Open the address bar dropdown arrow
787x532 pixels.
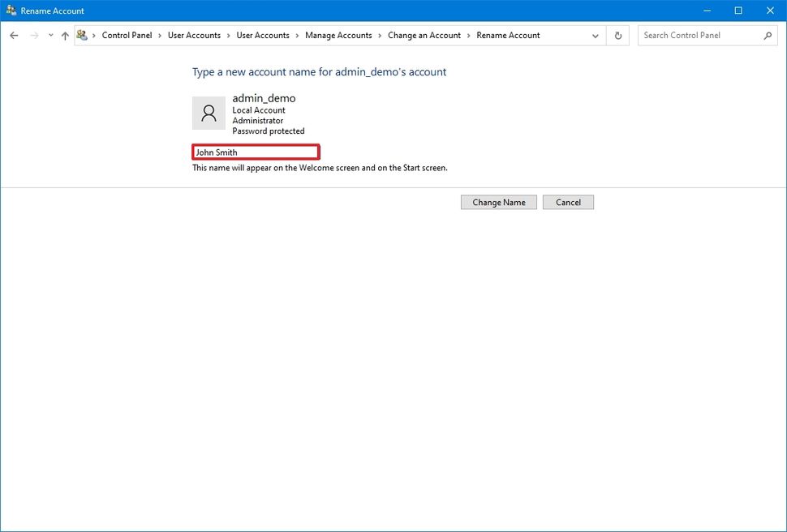tap(595, 35)
